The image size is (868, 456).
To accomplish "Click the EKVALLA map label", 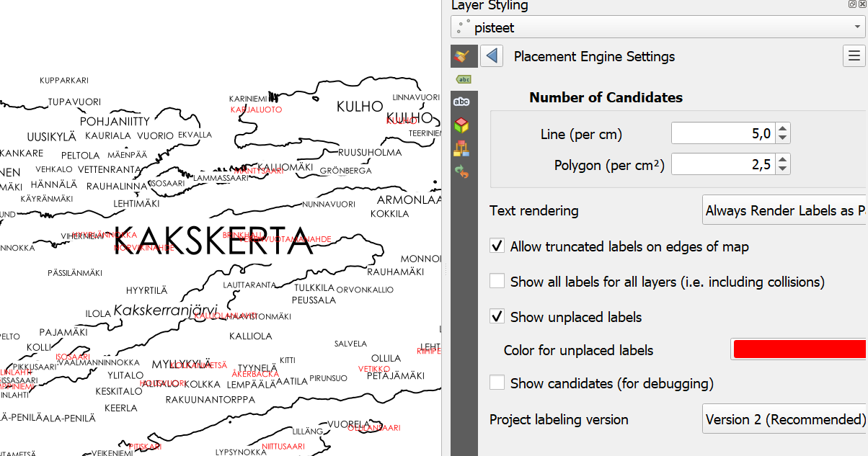I will [x=195, y=135].
